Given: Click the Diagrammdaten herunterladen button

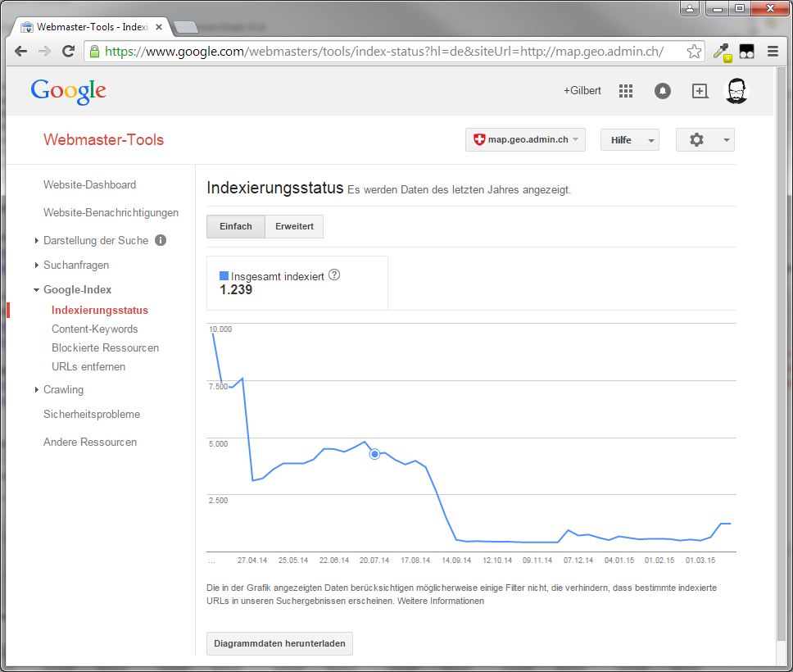Looking at the screenshot, I should pos(279,643).
